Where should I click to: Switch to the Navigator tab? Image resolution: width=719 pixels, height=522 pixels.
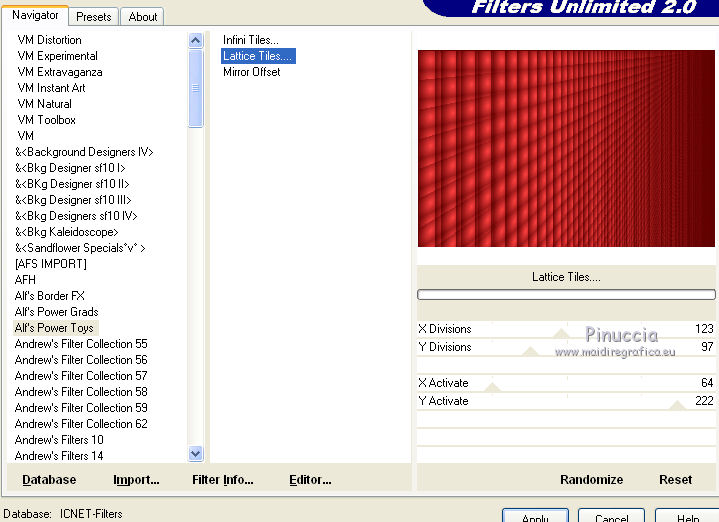35,15
